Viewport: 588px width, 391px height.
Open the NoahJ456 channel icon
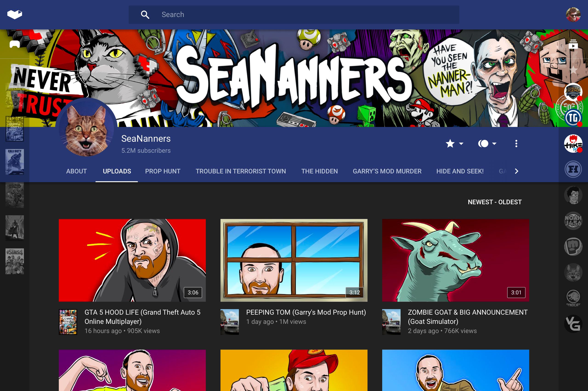click(x=573, y=221)
